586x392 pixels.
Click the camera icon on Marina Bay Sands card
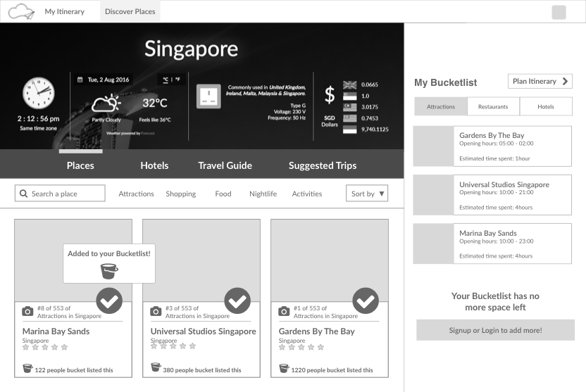pos(27,311)
